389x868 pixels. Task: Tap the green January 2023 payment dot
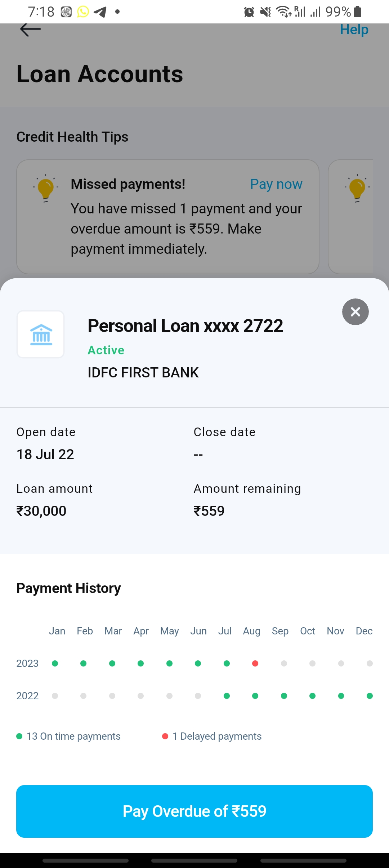55,663
